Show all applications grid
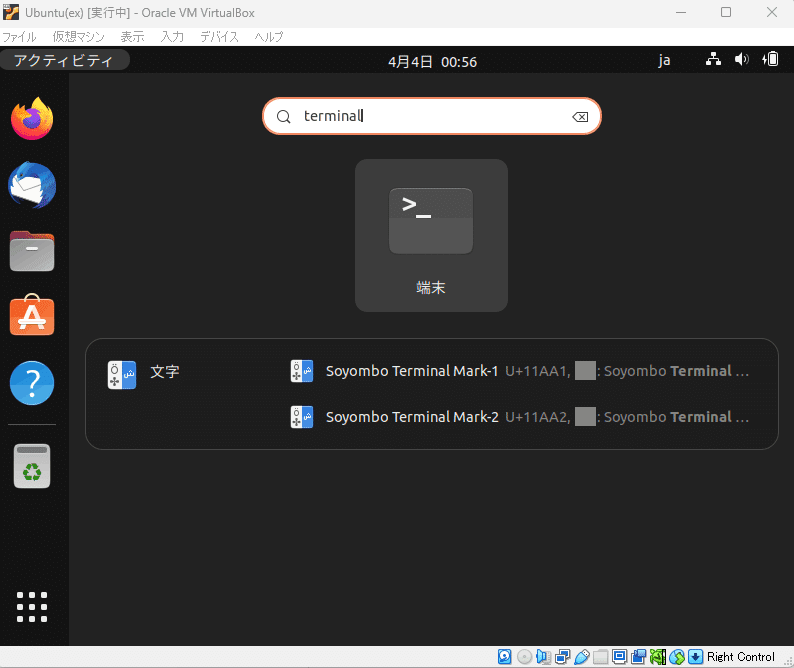This screenshot has width=794, height=668. [32, 607]
